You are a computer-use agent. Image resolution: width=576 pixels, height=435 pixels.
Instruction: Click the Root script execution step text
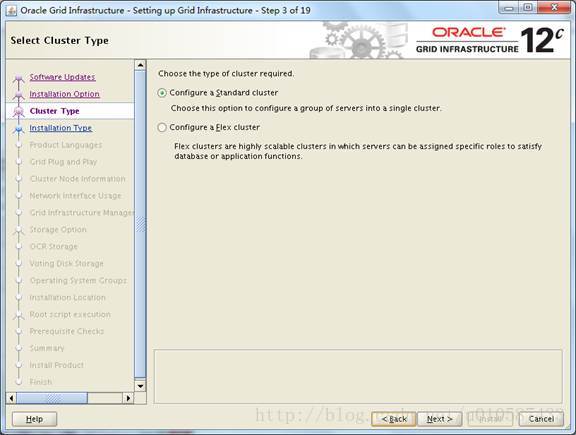pyautogui.click(x=70, y=314)
